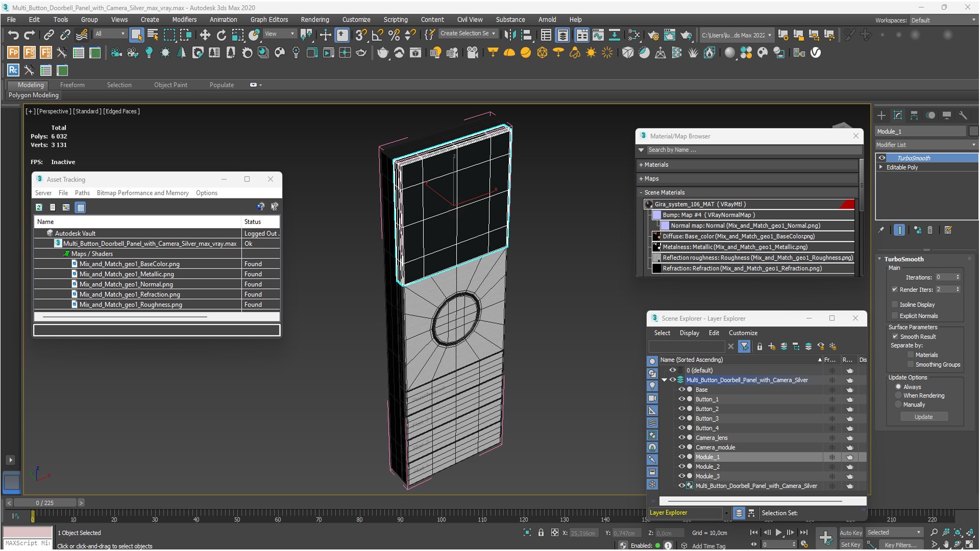Click the time slider 0 / 225 handle
Screen dimensions: 980x551
[45, 503]
